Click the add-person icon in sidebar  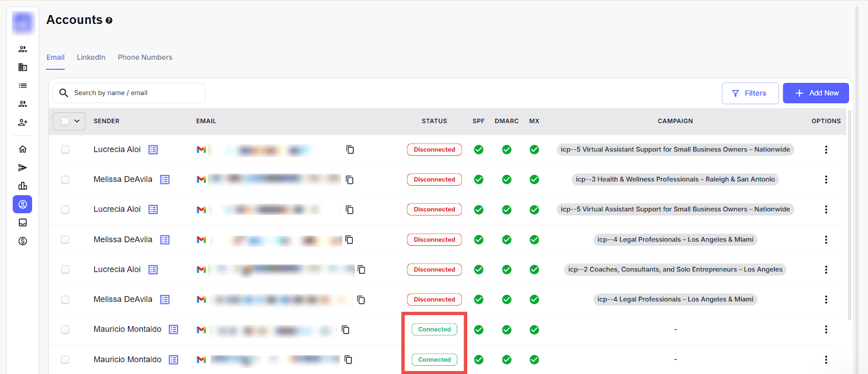coord(23,123)
